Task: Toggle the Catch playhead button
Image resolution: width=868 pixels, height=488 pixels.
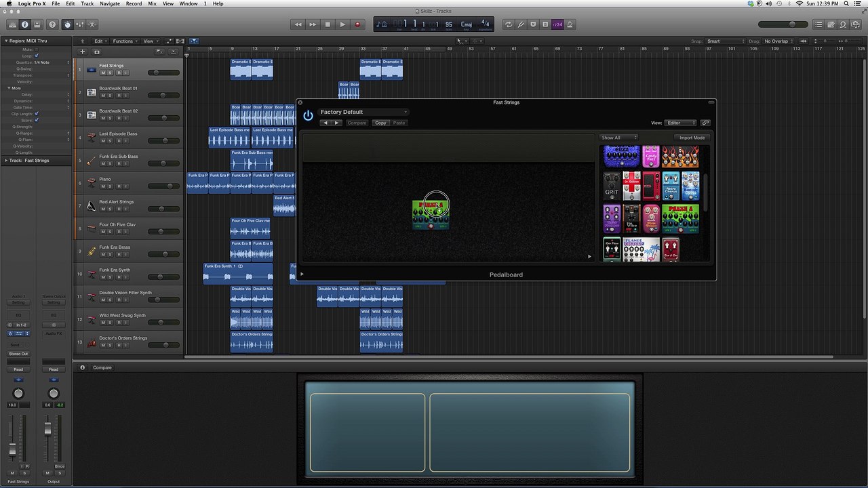Action: [194, 41]
